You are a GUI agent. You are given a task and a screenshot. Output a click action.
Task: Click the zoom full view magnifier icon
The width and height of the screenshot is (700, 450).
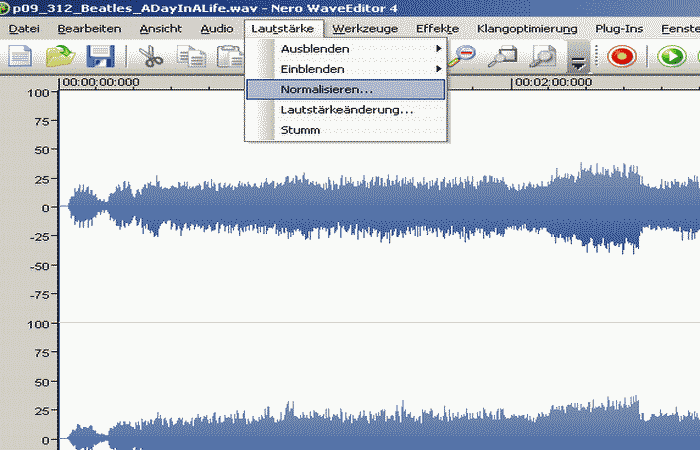coord(544,57)
